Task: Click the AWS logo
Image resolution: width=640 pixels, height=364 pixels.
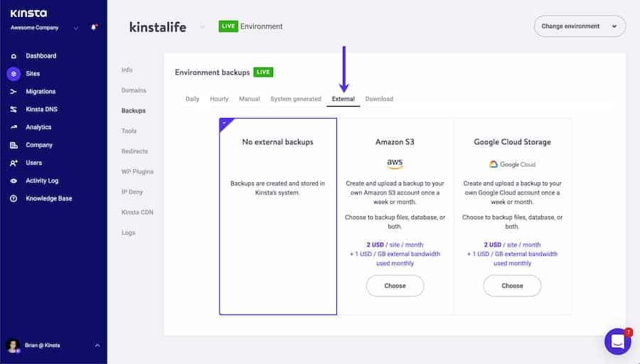Action: pyautogui.click(x=395, y=164)
